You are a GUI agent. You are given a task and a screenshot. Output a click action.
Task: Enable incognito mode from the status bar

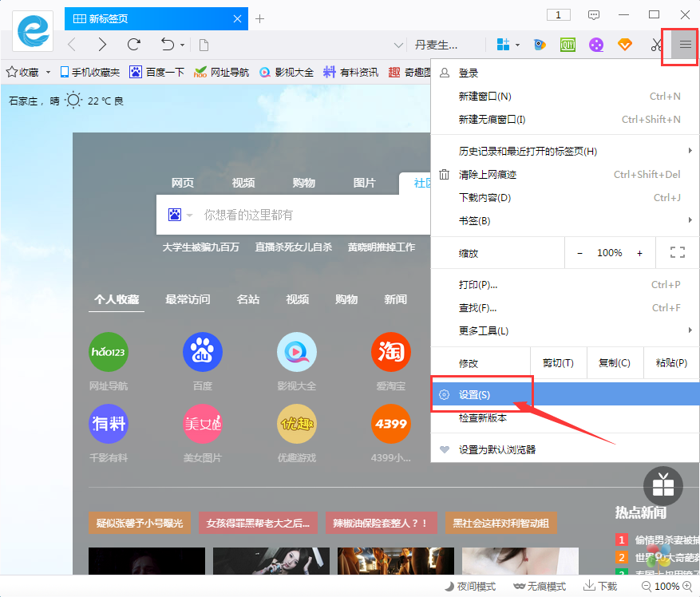click(x=540, y=586)
